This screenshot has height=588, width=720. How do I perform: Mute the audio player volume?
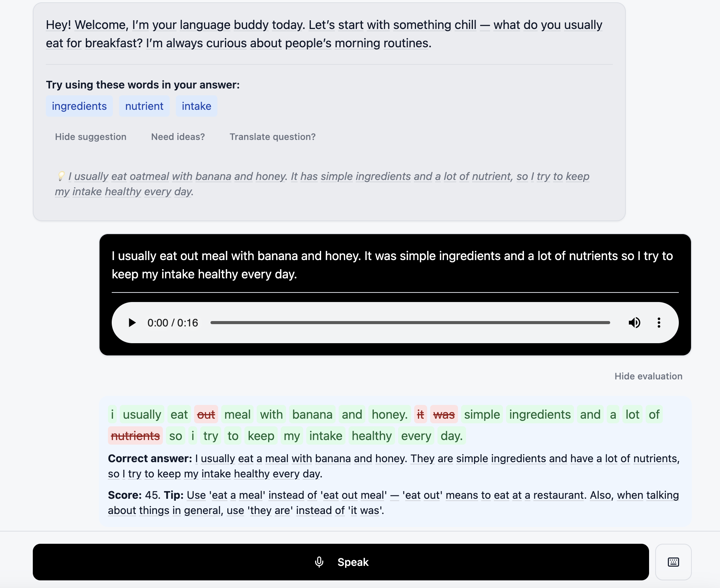pyautogui.click(x=635, y=323)
